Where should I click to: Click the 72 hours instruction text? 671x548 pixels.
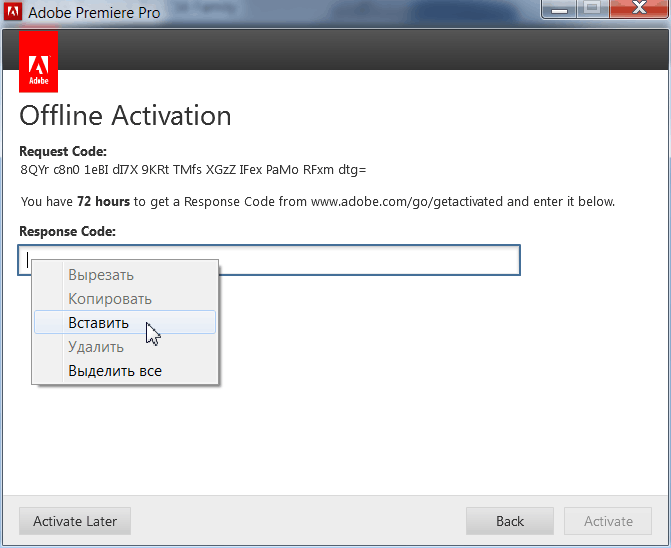click(318, 201)
